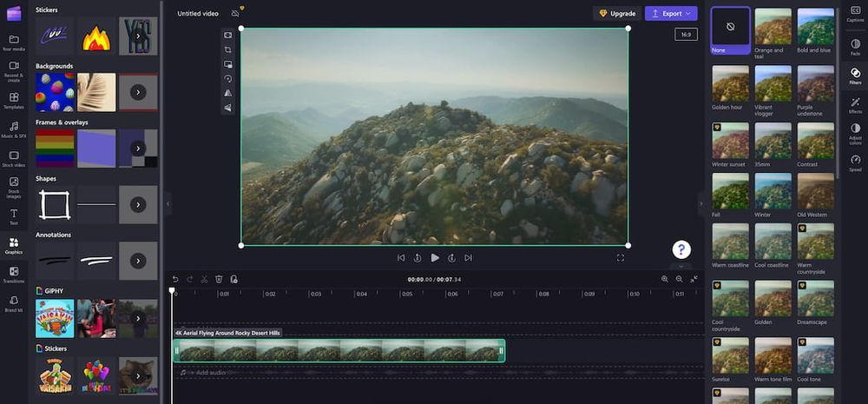The width and height of the screenshot is (868, 404).
Task: Expand more Backgrounds with the arrow
Action: [138, 91]
